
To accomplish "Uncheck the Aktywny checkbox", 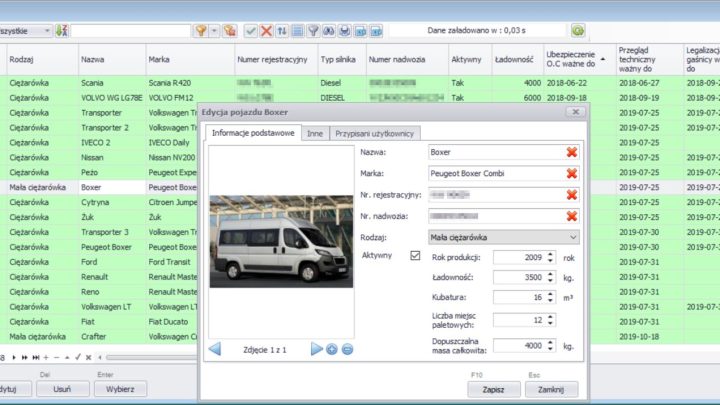I will tap(416, 256).
